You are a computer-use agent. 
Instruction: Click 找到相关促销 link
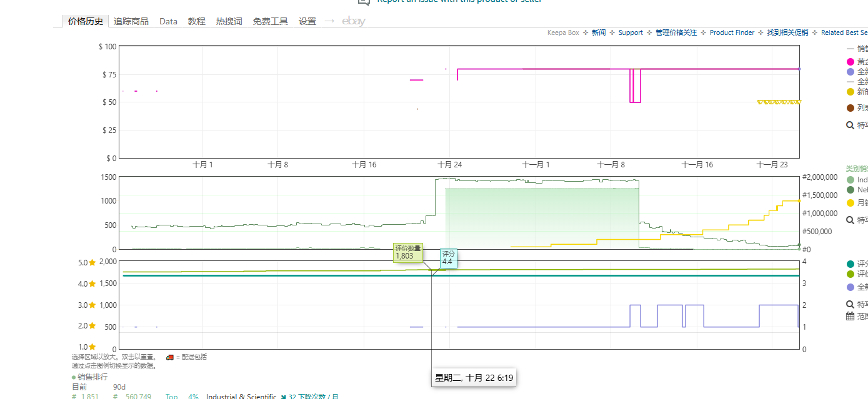[x=787, y=32]
